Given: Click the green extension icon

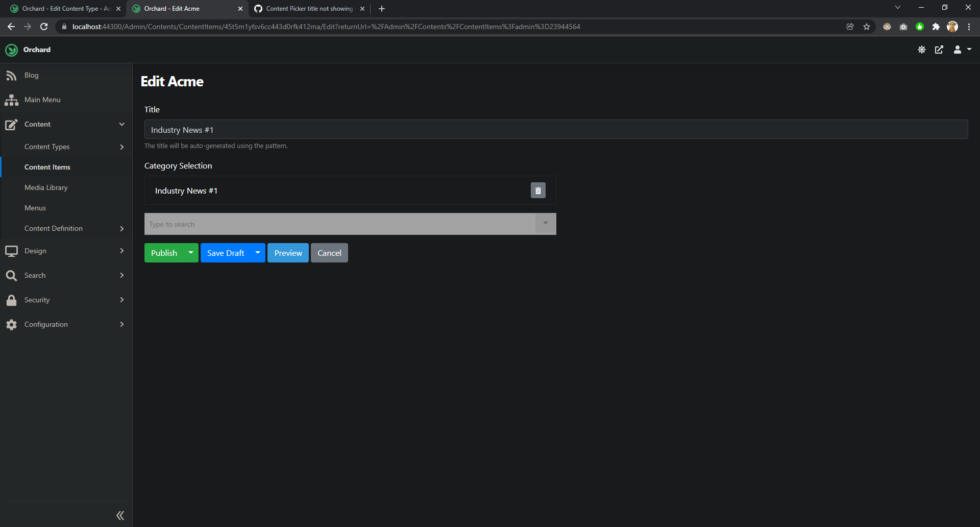Looking at the screenshot, I should click(x=920, y=27).
